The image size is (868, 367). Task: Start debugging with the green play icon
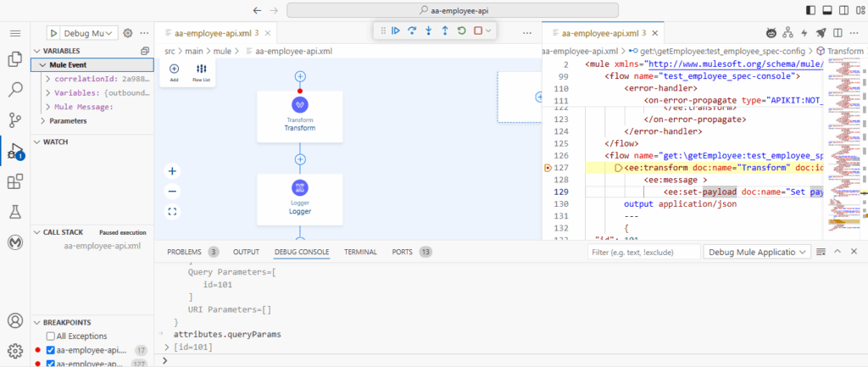pyautogui.click(x=53, y=33)
